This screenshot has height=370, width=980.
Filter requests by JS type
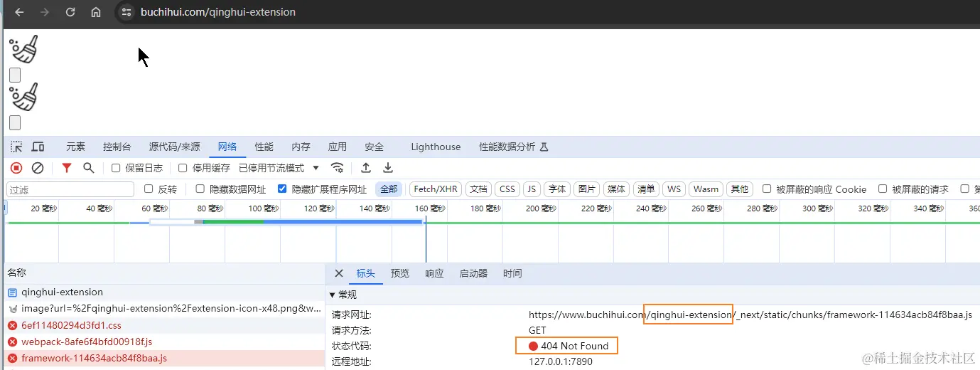(532, 189)
